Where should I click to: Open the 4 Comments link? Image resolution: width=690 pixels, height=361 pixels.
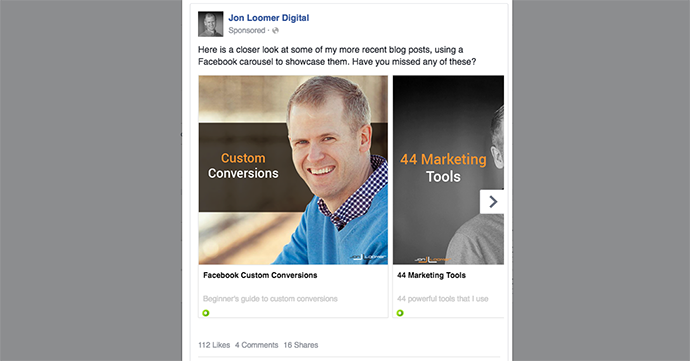click(257, 345)
